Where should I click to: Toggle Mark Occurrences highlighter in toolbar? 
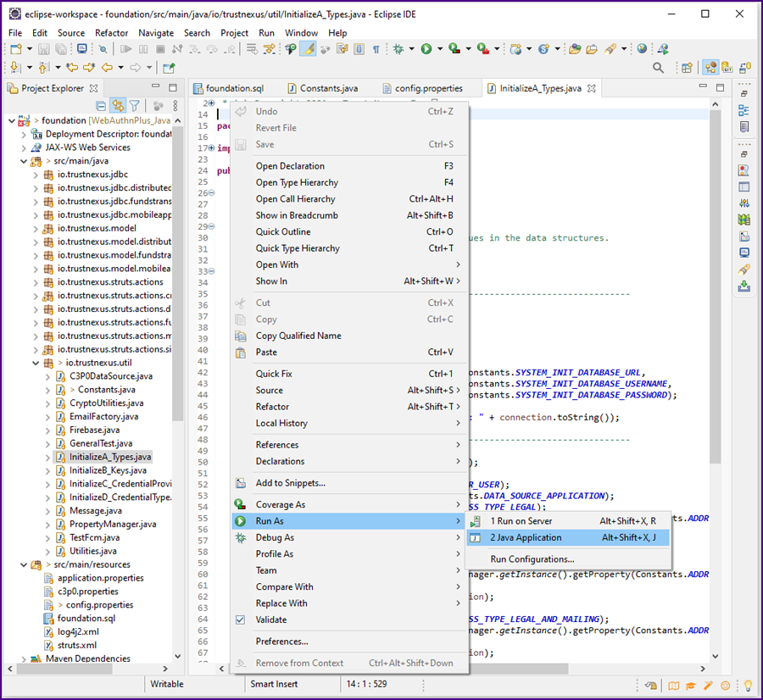point(308,49)
